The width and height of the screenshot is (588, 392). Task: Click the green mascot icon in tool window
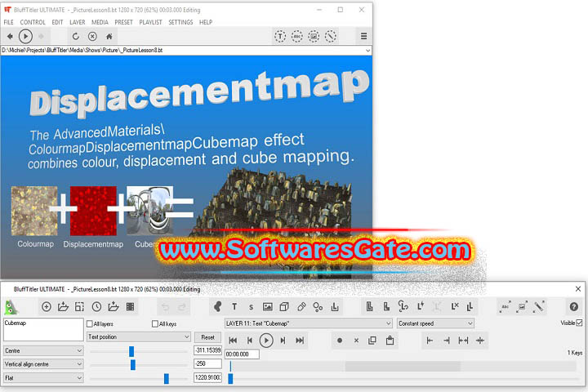coord(11,307)
